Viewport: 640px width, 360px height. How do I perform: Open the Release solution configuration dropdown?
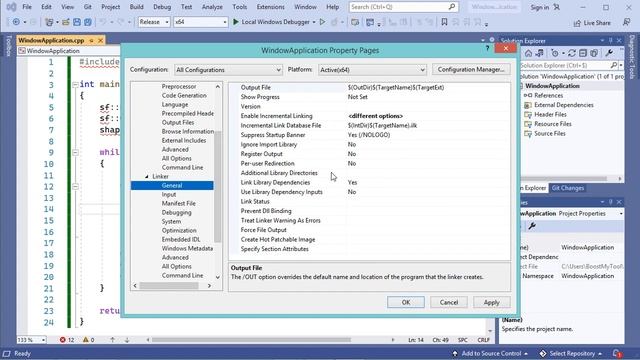pyautogui.click(x=154, y=22)
